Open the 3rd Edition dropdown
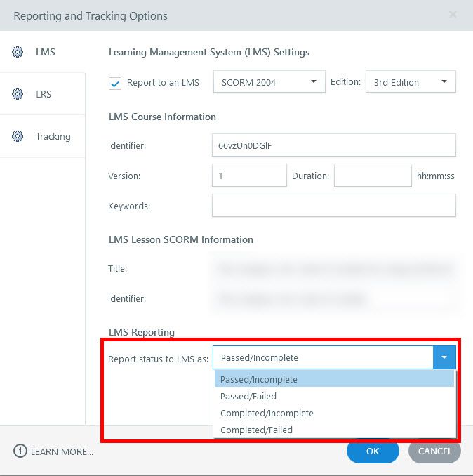This screenshot has width=473, height=476. 411,81
